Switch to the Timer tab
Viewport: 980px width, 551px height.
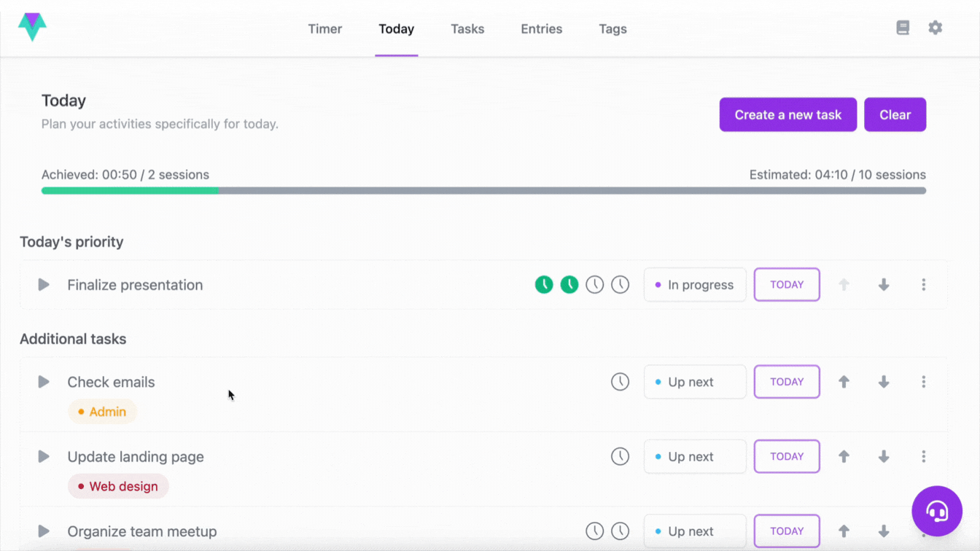point(324,29)
